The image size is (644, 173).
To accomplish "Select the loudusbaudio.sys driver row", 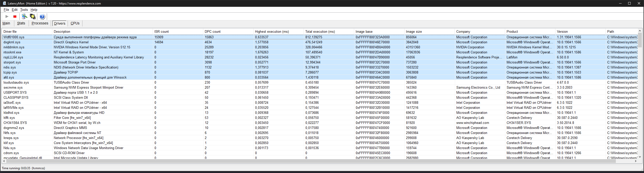I will (320, 82).
